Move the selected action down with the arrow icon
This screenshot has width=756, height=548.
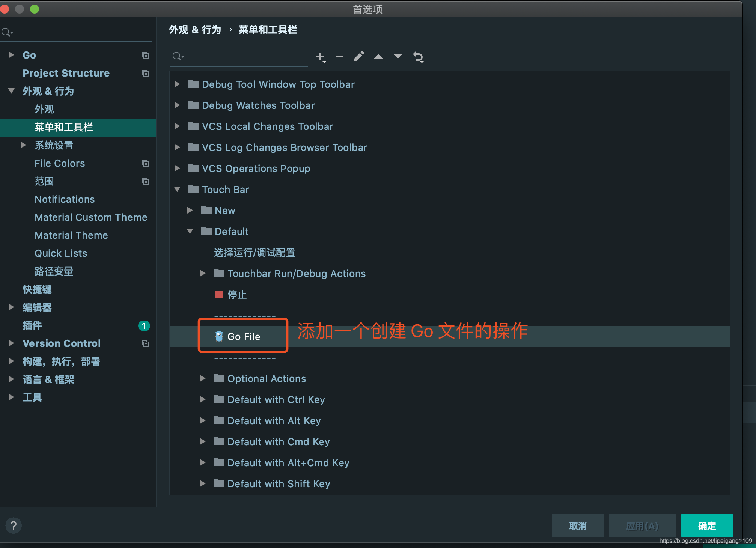[398, 57]
